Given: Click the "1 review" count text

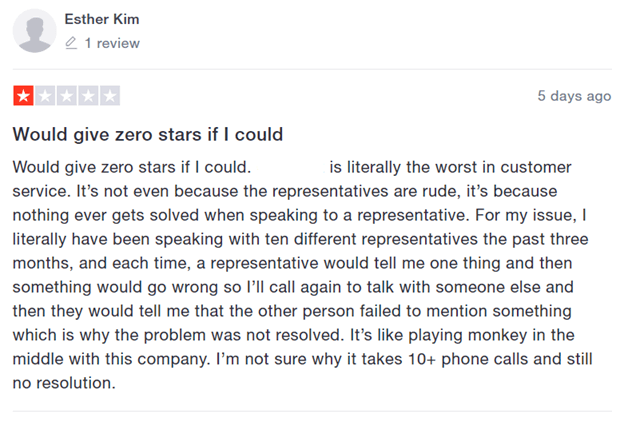Looking at the screenshot, I should coord(112,44).
